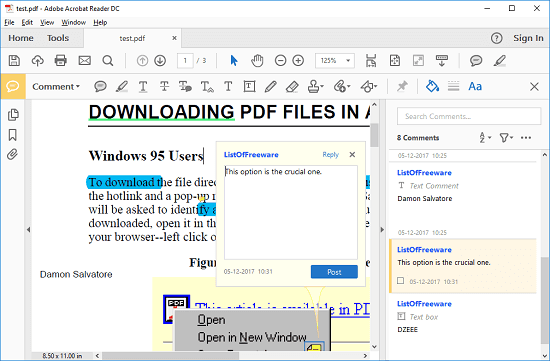Select the add text comment tool
Image resolution: width=550 pixels, height=361 pixels.
[228, 86]
